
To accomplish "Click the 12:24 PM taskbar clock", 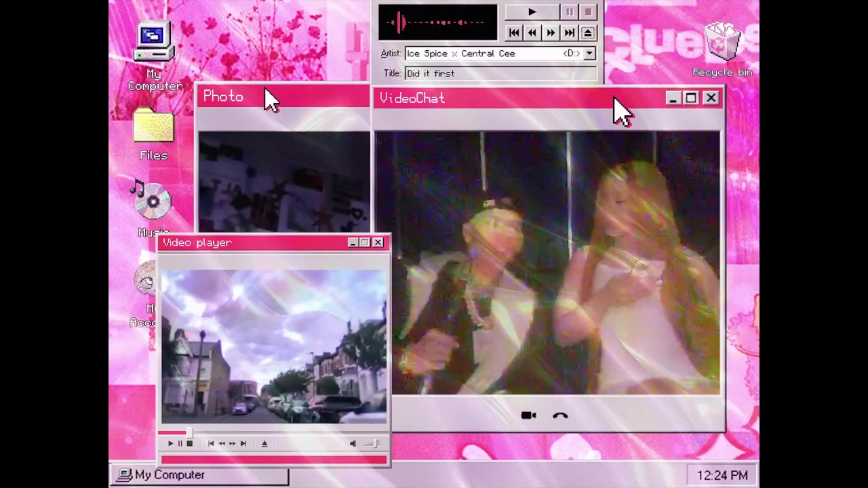I will 722,475.
